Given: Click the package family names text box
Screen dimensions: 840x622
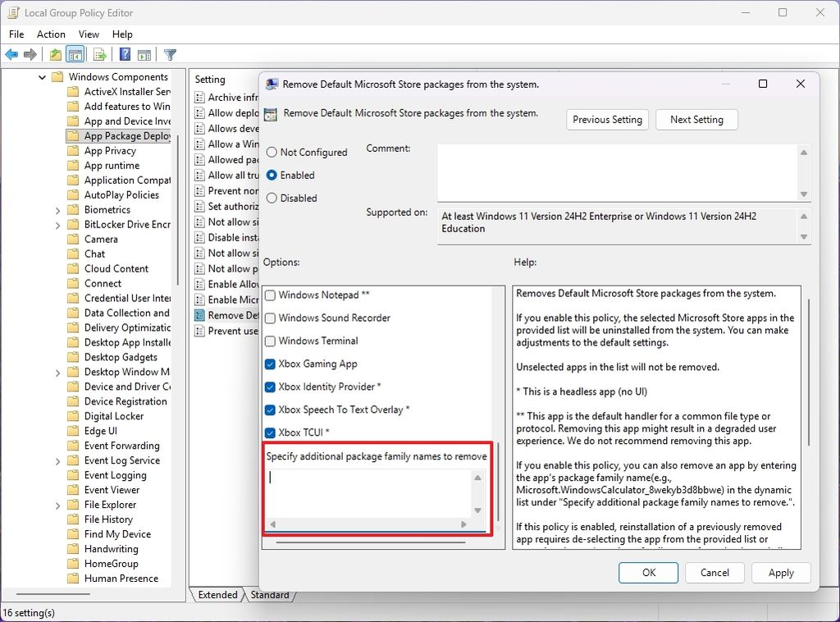Looking at the screenshot, I should coord(368,493).
